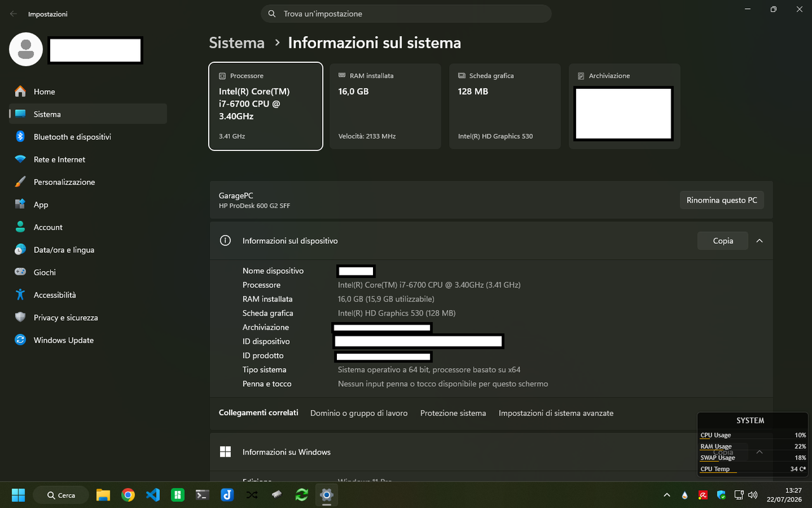Viewport: 812px width, 508px height.
Task: Open Visual Studio Code from the taskbar
Action: coord(153,495)
